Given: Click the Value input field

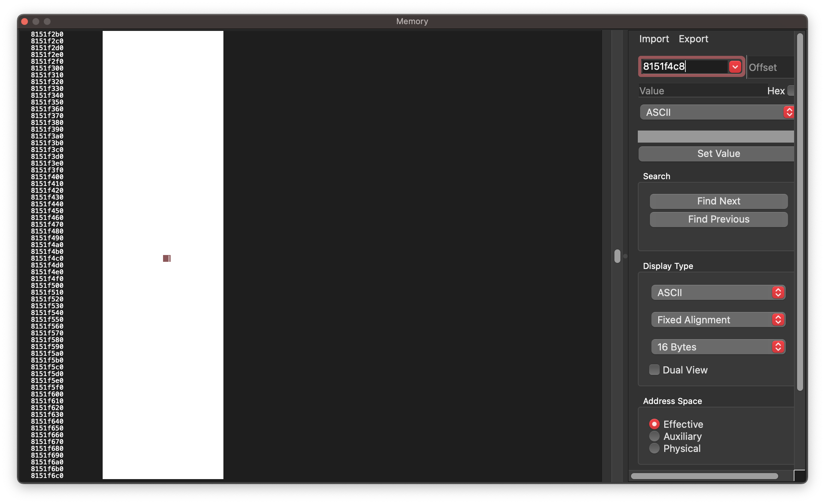Looking at the screenshot, I should pos(702,91).
